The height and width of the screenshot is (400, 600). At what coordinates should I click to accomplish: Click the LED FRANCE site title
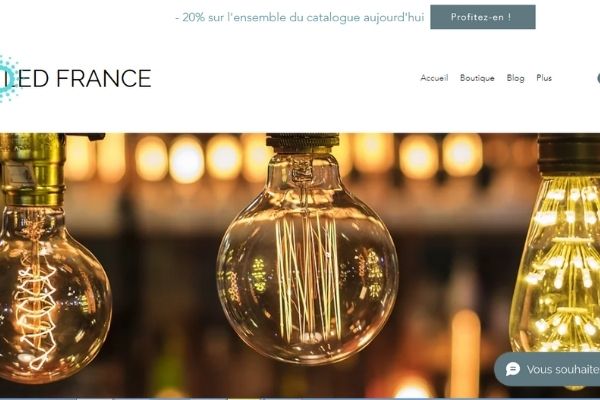[82, 78]
